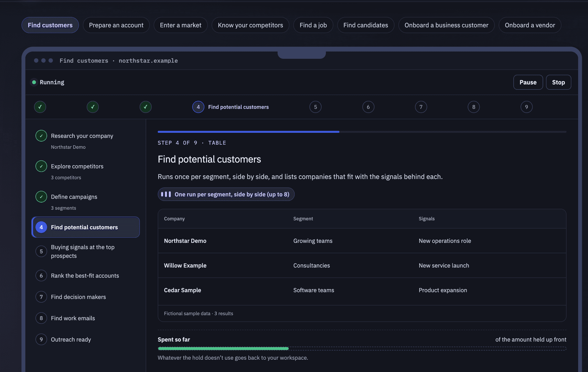
Task: Jump to step 7 in top stepper
Action: tap(421, 107)
